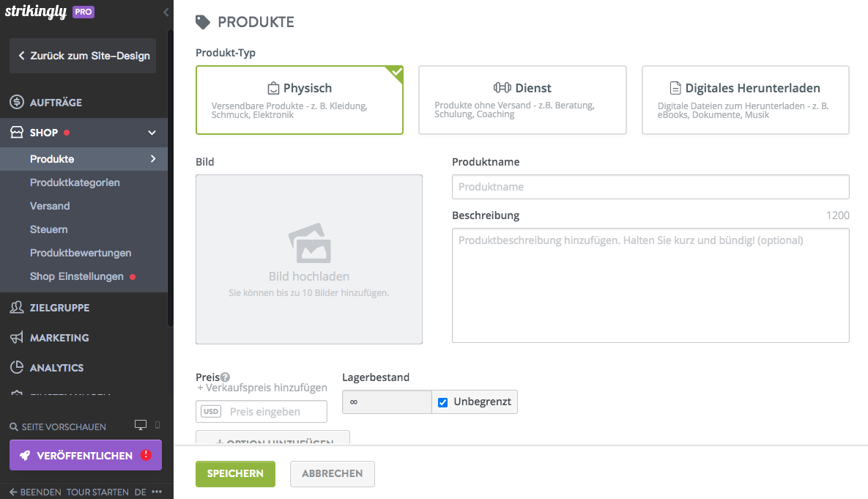Uncheck the Unbegrenzt stock checkbox

coord(443,402)
